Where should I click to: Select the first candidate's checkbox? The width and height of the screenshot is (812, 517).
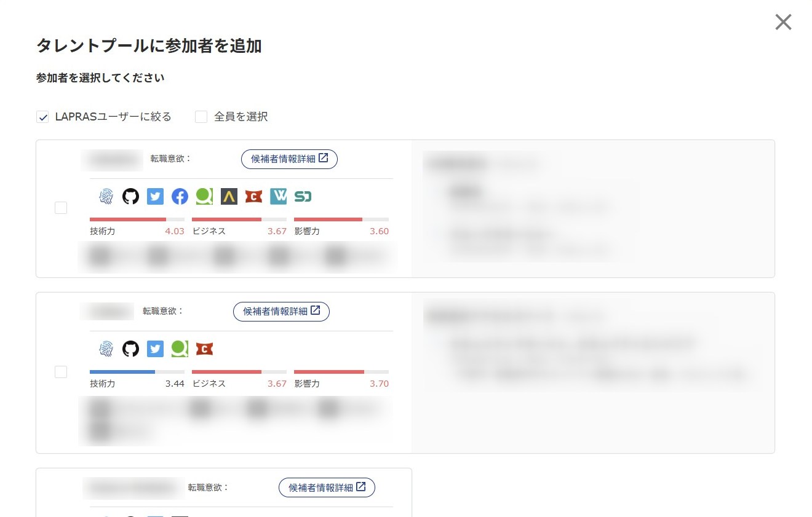click(61, 208)
